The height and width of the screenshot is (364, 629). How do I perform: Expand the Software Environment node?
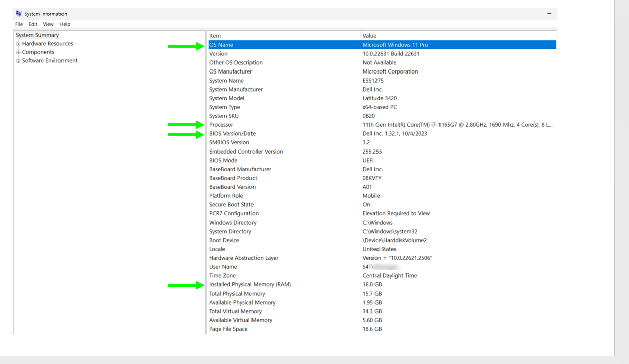[x=18, y=61]
